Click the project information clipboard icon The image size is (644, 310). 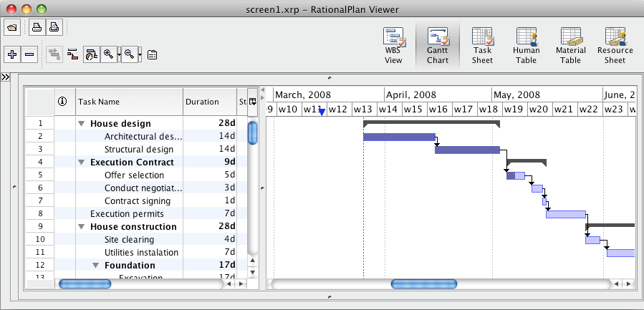point(152,54)
